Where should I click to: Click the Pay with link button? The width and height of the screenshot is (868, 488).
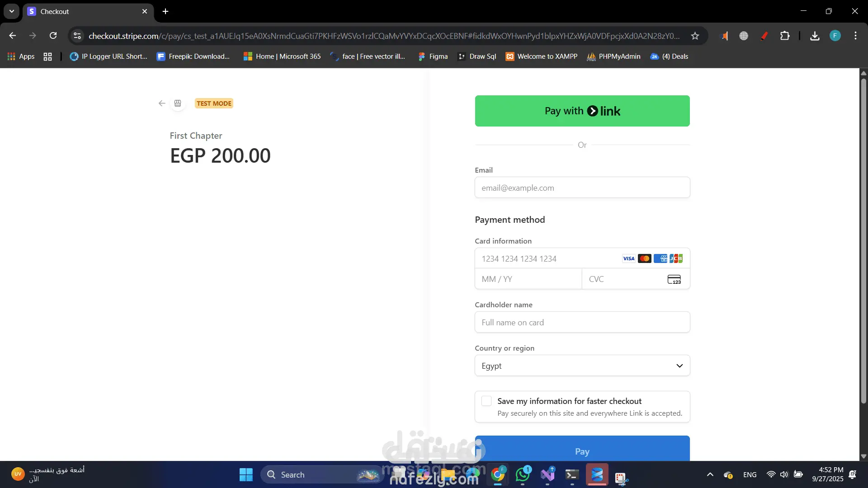(582, 111)
